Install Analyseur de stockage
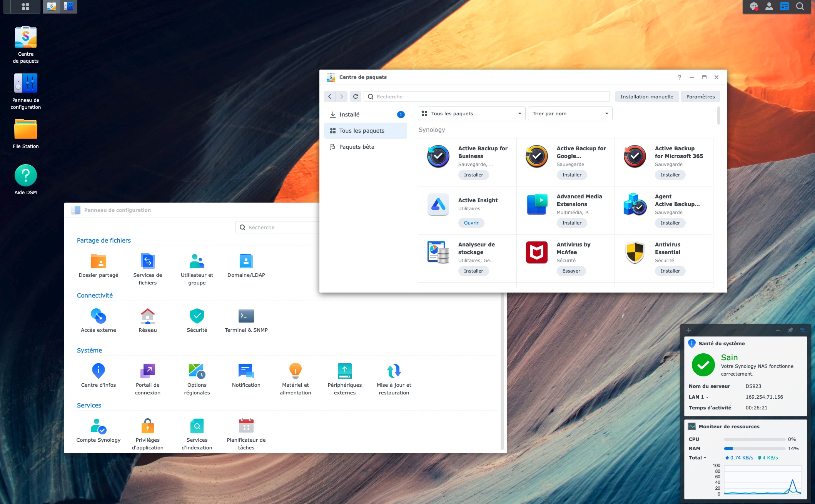815x504 pixels. [474, 271]
